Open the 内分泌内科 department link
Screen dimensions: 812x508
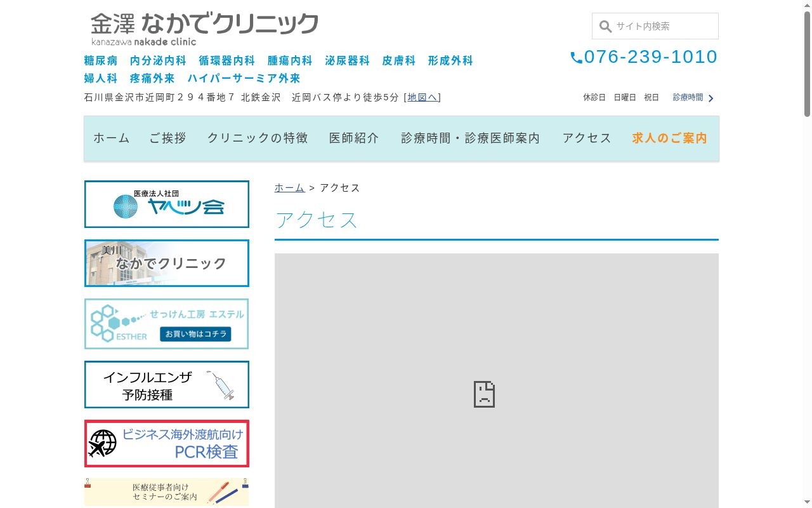click(158, 61)
